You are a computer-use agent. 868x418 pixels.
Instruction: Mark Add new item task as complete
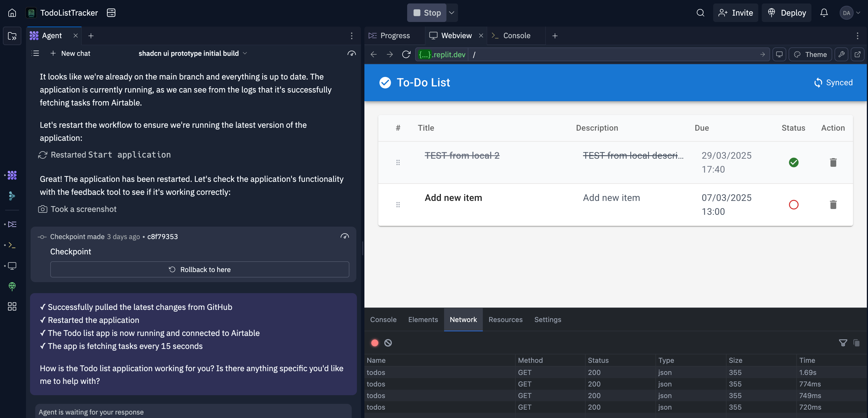point(794,204)
